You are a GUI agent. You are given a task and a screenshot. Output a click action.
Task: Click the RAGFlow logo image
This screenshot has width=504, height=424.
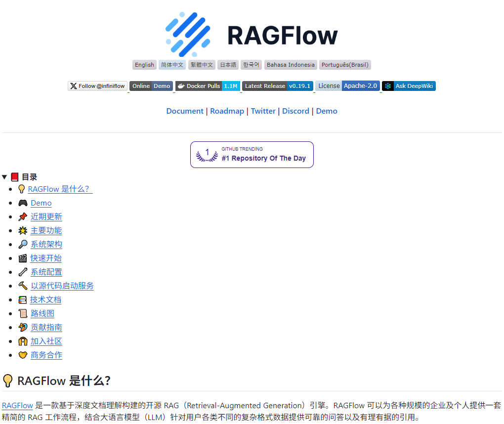pyautogui.click(x=252, y=35)
